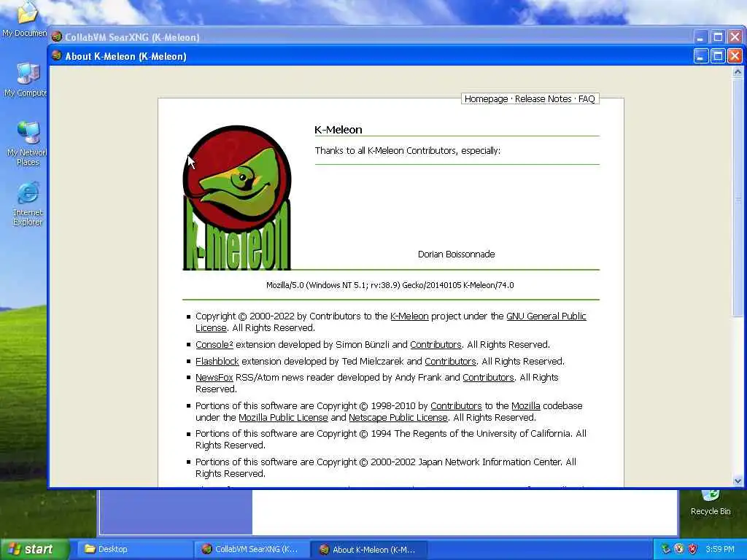Close the About K-Meleon window

coord(735,56)
